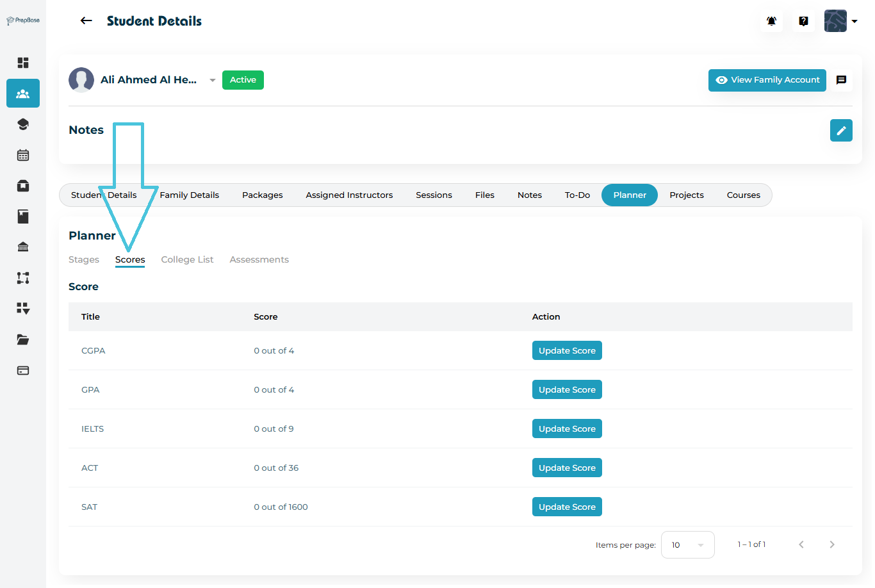875x588 pixels.
Task: Switch to the Sessions tab
Action: [434, 195]
